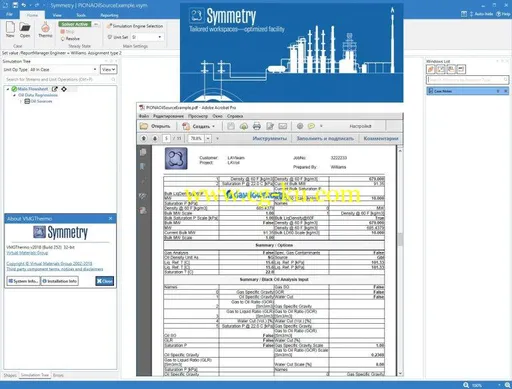Open the Справка menu in Acrobat
This screenshot has width=512, height=389.
point(235,116)
